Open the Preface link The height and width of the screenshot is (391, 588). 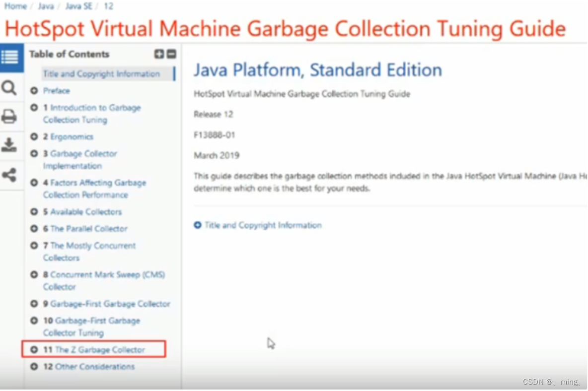(56, 91)
